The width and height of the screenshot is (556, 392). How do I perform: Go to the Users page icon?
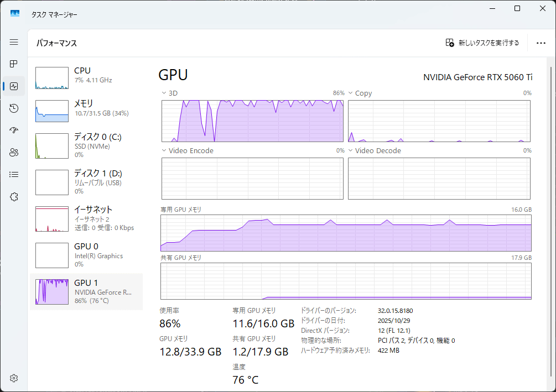pyautogui.click(x=14, y=153)
